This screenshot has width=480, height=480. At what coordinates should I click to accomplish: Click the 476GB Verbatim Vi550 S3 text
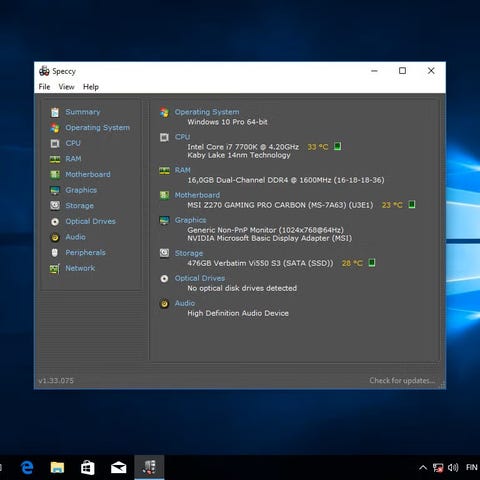260,263
